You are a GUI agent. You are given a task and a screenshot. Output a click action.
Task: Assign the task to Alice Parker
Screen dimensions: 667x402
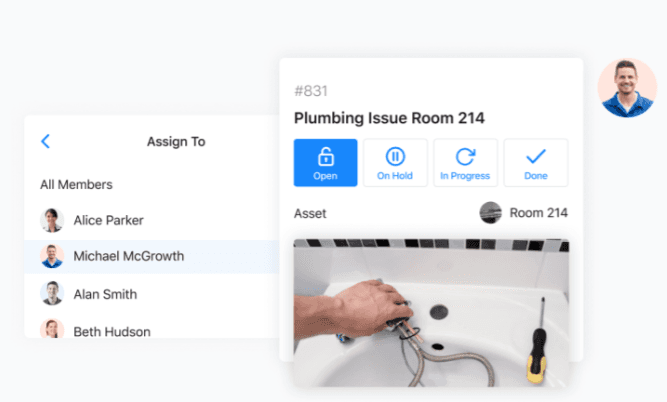(x=152, y=220)
